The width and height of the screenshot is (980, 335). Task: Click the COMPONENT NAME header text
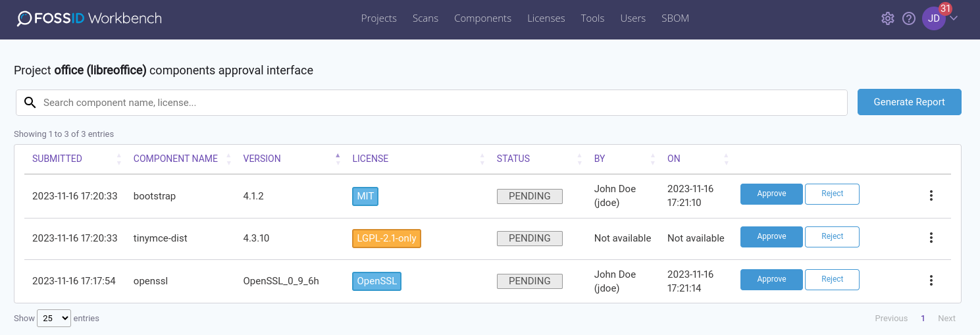click(176, 159)
